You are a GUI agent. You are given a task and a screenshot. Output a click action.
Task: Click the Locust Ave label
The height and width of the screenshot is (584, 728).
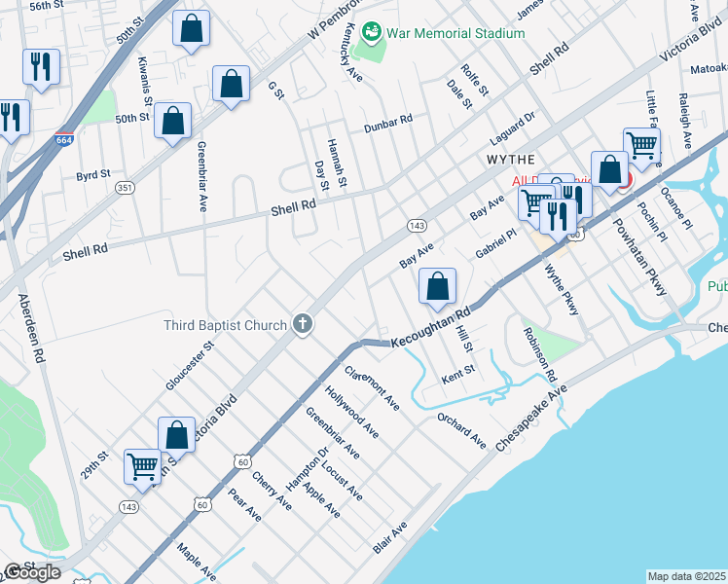(342, 481)
